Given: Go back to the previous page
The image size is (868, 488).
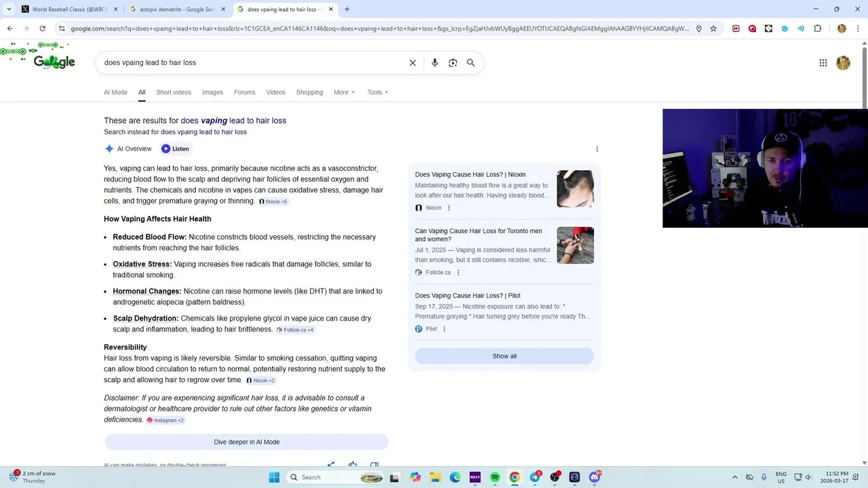Looking at the screenshot, I should [9, 28].
